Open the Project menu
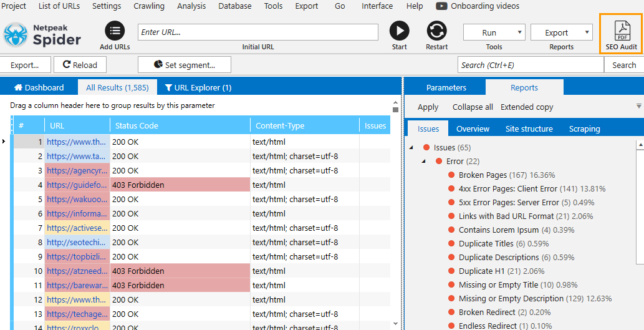 (14, 6)
